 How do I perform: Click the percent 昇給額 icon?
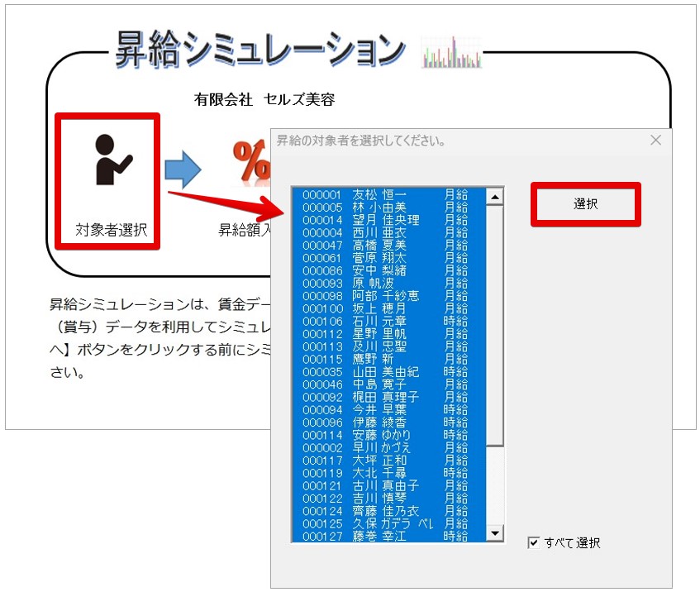[252, 161]
